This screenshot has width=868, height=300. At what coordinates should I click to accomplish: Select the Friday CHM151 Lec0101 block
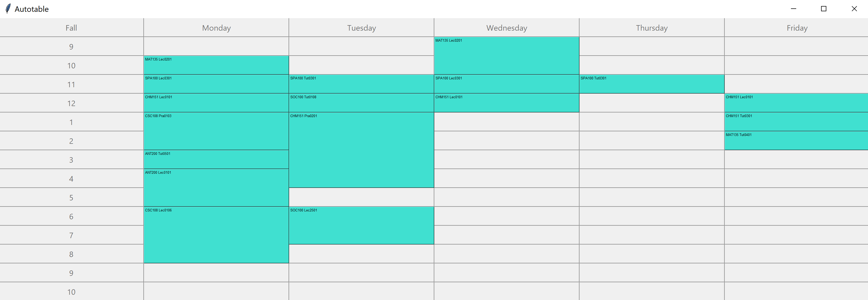796,103
